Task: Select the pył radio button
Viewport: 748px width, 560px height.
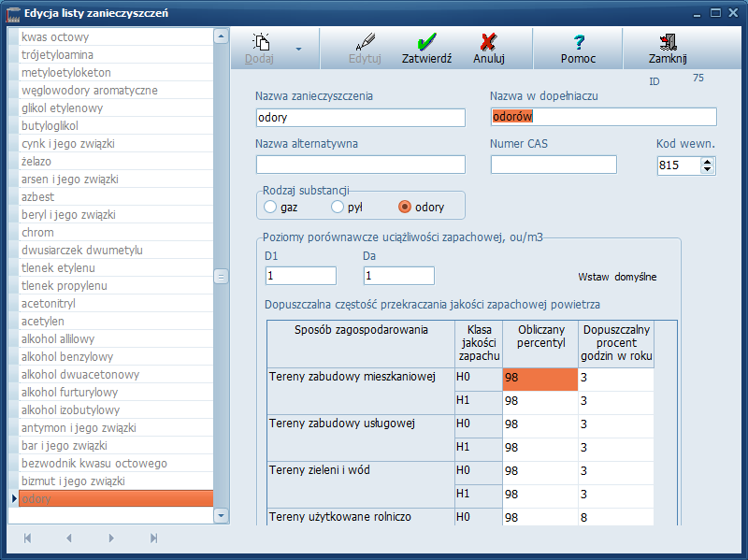Action: tap(338, 207)
